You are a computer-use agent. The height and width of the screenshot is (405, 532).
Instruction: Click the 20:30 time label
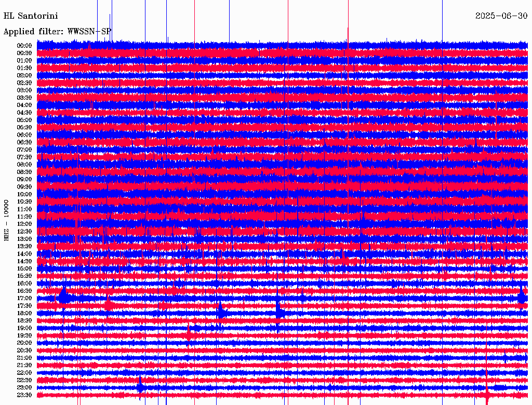[x=24, y=350]
